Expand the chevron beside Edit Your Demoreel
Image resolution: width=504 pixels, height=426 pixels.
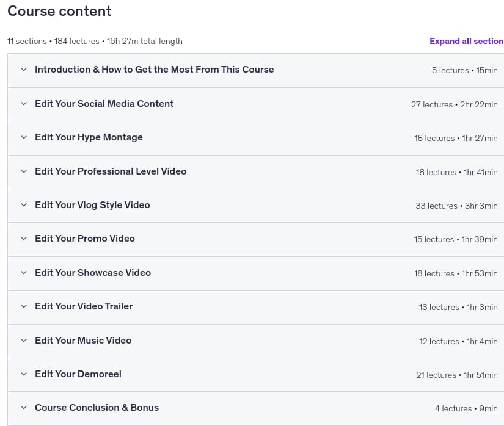click(24, 374)
